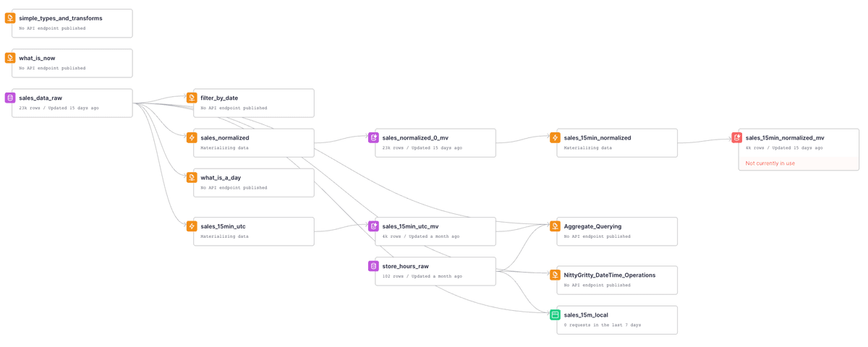Click the 'Not currently in use' warning
868x347 pixels.
tap(770, 163)
